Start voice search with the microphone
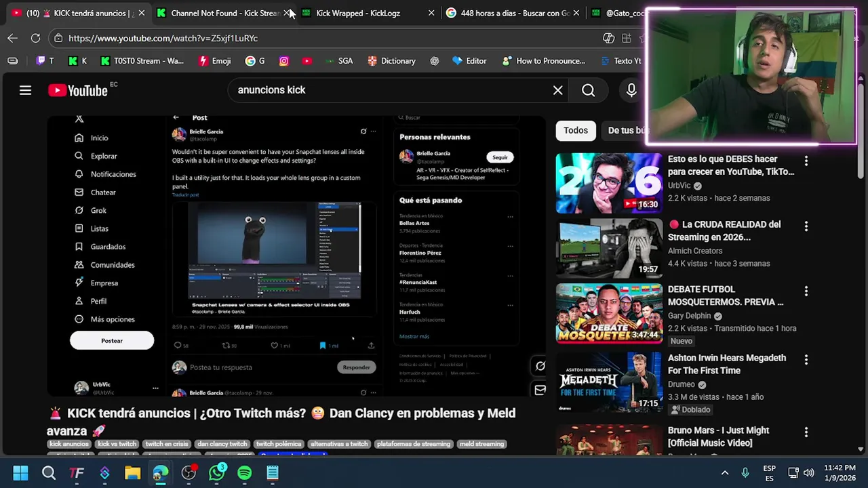This screenshot has width=868, height=488. [631, 90]
